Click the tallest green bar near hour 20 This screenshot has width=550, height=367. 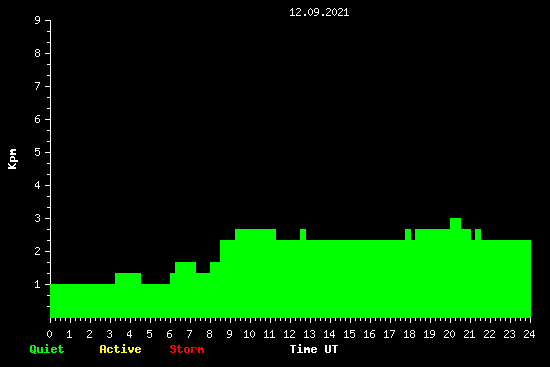pos(455,223)
